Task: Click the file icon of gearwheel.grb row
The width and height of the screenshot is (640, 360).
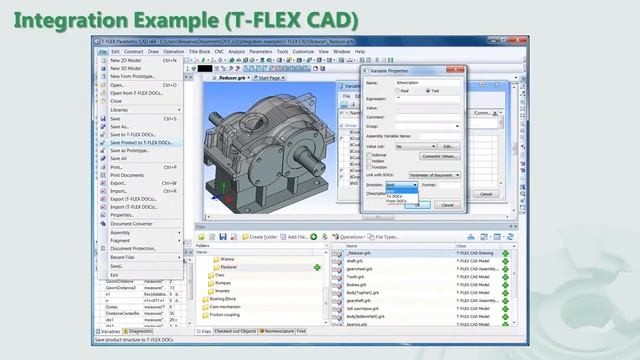Action: click(338, 270)
